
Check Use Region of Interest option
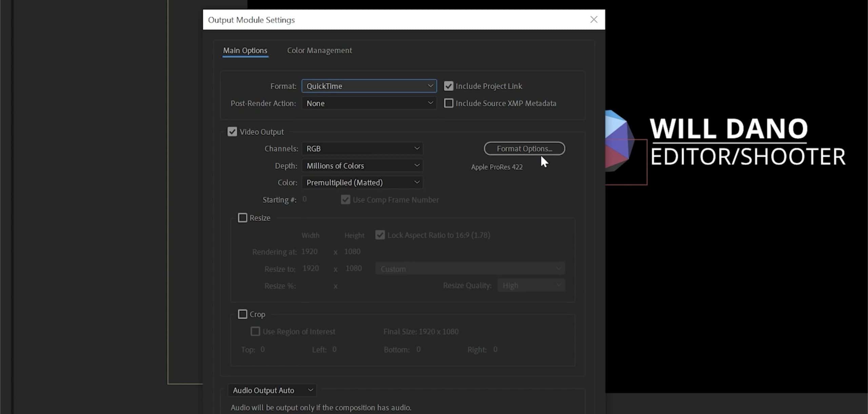255,331
